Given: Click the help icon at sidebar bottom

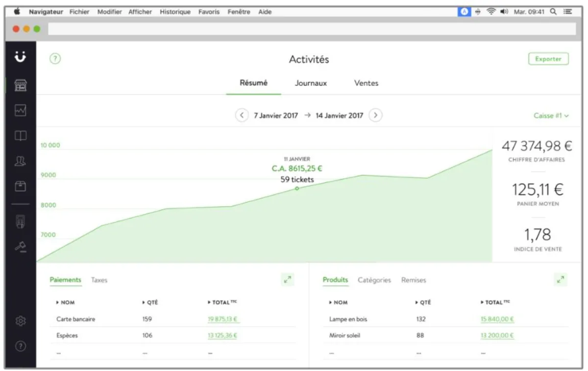Looking at the screenshot, I should 20,346.
